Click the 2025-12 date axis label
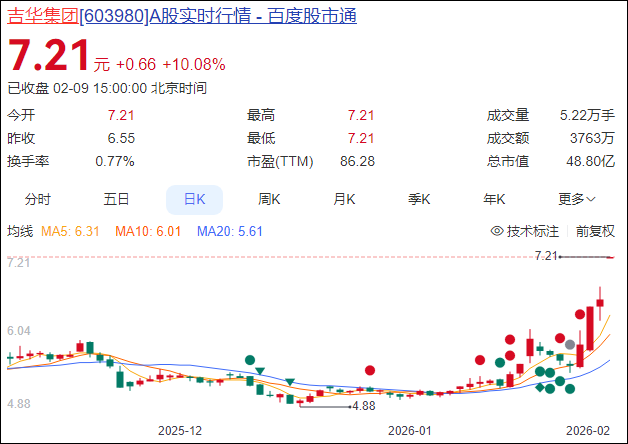The image size is (628, 444). click(180, 431)
